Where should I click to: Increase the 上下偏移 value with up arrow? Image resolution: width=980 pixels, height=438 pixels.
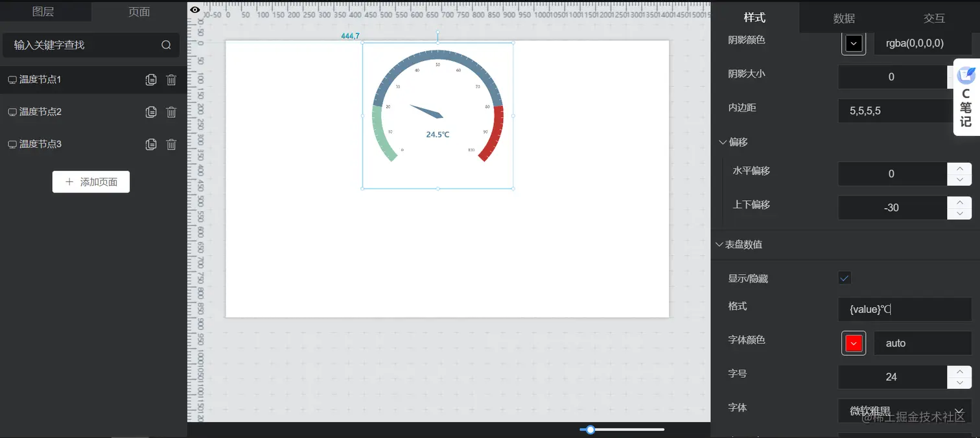tap(959, 202)
